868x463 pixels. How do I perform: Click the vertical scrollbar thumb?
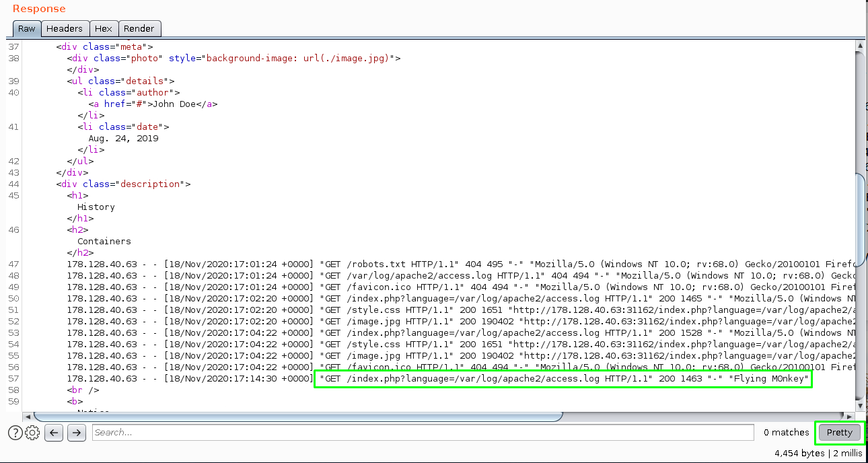coord(859,283)
